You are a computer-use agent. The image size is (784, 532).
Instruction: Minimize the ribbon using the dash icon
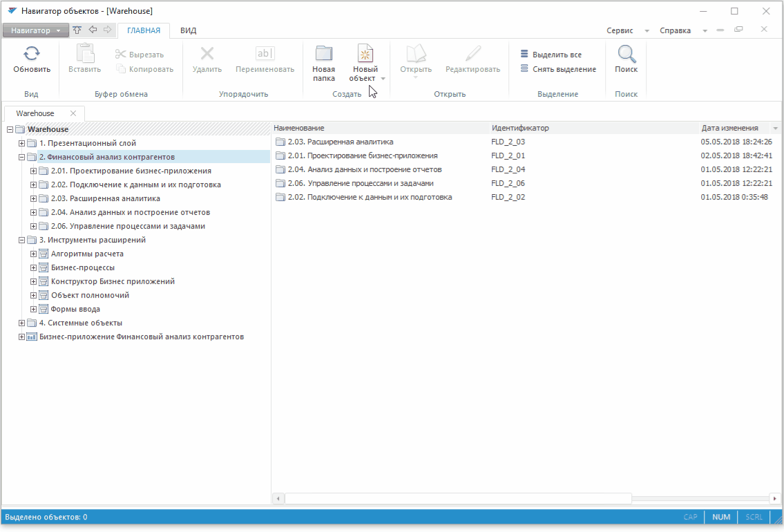pyautogui.click(x=720, y=30)
